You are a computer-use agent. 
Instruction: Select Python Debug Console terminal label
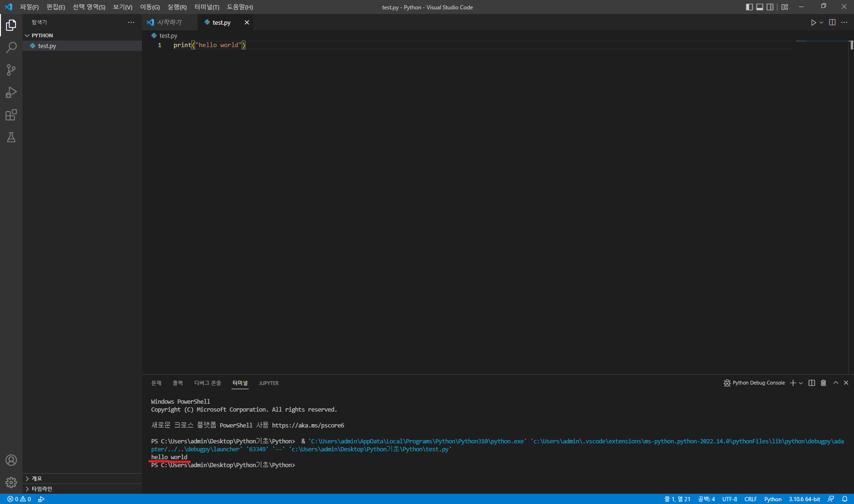click(x=754, y=383)
